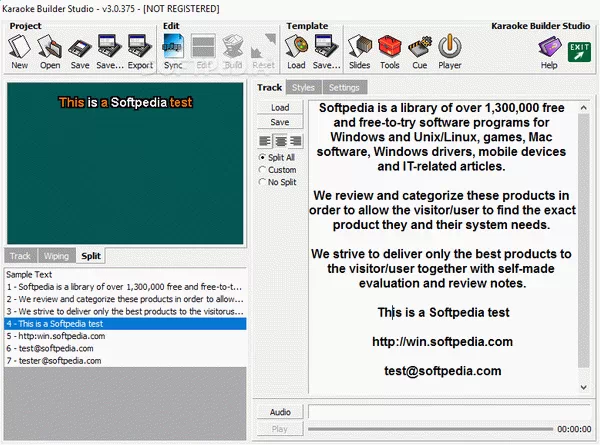Select the No Split radio option
Viewport: 600px width, 445px height.
click(x=263, y=182)
